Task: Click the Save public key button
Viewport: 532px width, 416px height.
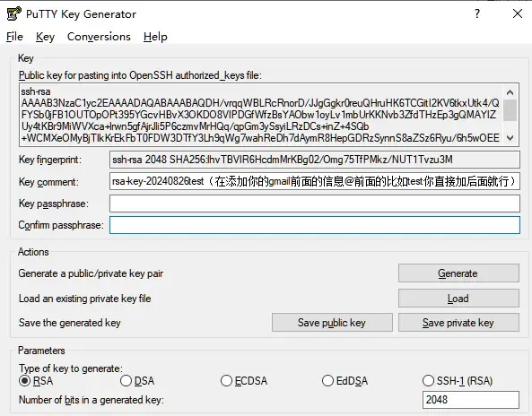Action: [332, 323]
